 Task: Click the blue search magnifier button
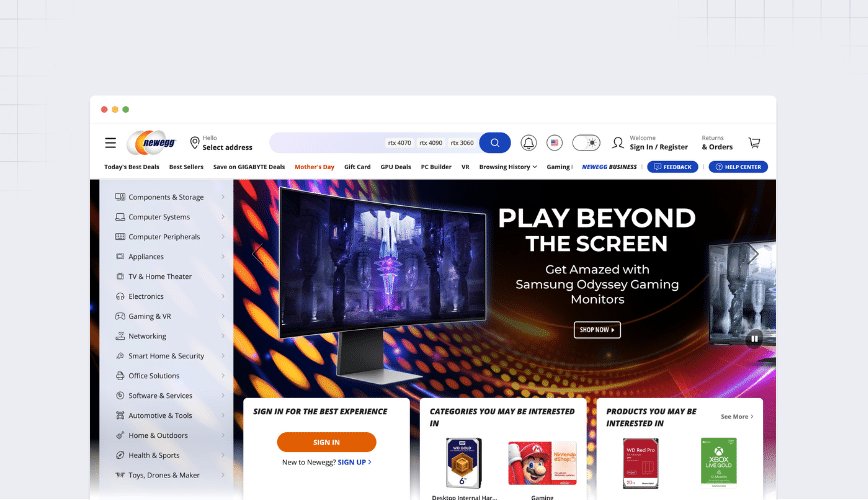pos(494,143)
